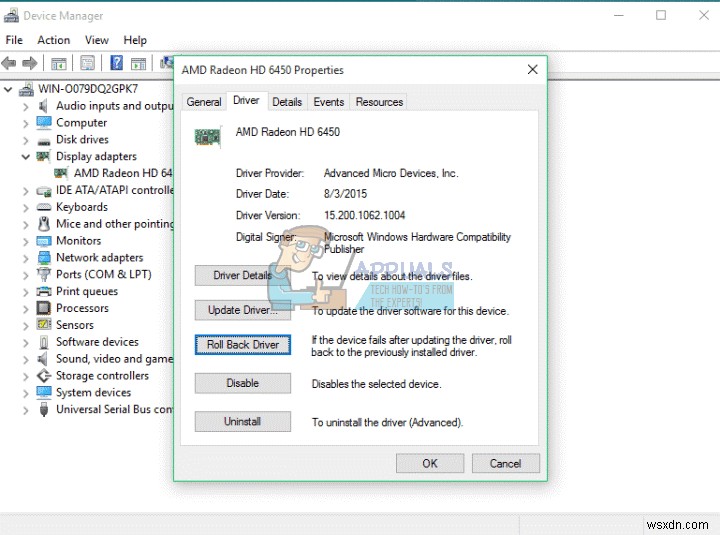Click the Processors chip icon

coord(44,308)
